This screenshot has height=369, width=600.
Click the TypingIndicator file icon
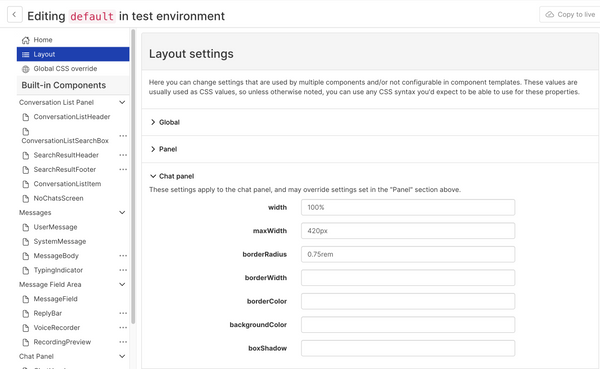tap(26, 271)
